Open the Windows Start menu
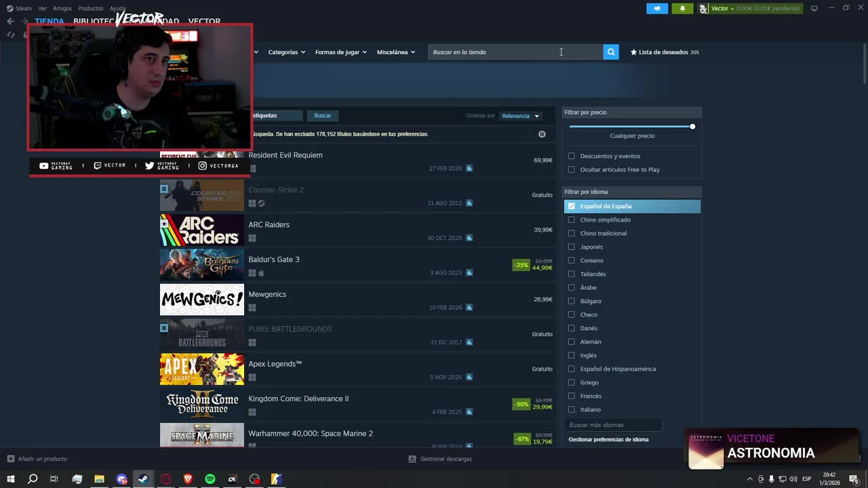This screenshot has width=868, height=488. click(x=10, y=479)
